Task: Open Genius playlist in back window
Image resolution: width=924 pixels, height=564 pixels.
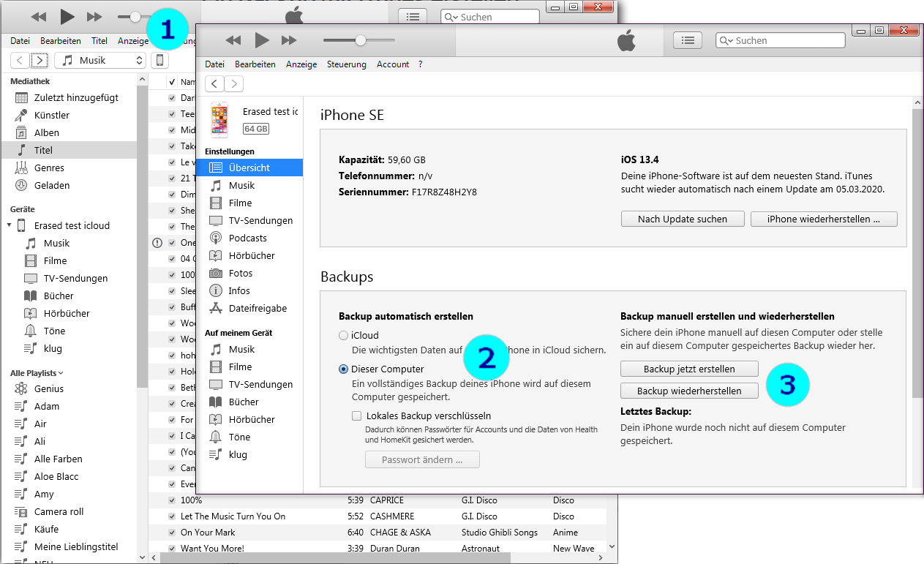Action: pyautogui.click(x=69, y=388)
